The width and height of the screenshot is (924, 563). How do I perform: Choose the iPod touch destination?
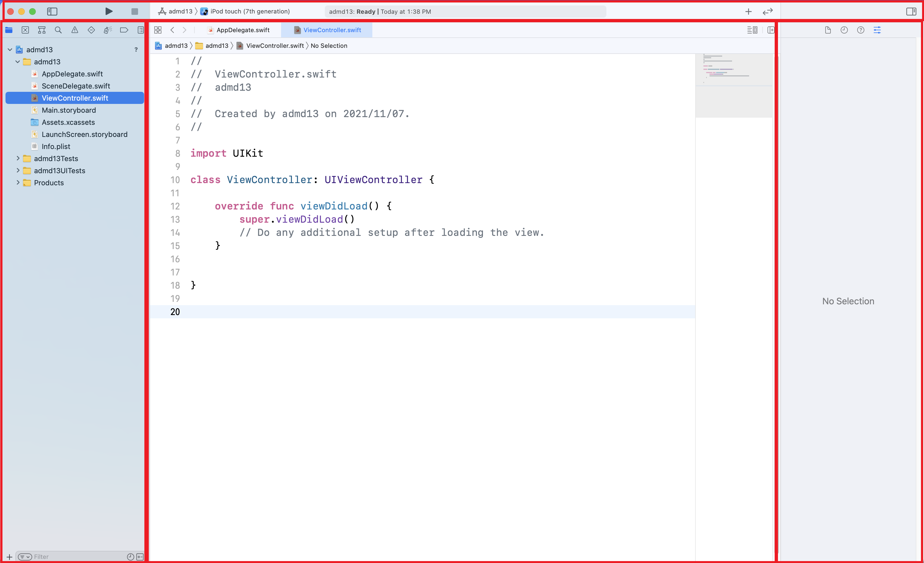(x=250, y=12)
